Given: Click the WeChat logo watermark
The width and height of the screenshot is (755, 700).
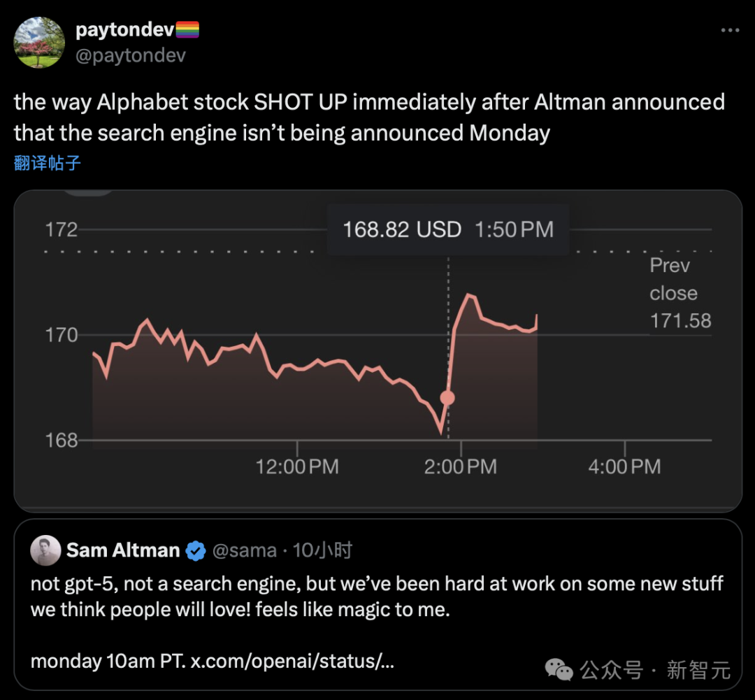Looking at the screenshot, I should [559, 670].
